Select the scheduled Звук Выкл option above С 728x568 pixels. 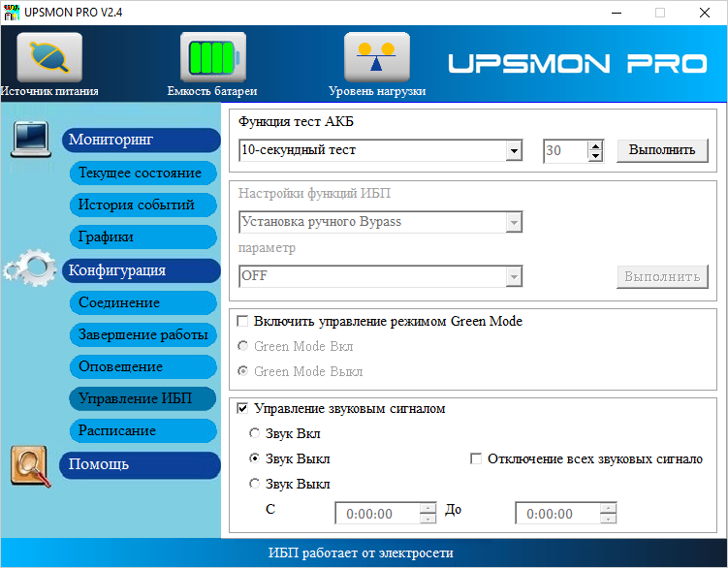pos(254,484)
